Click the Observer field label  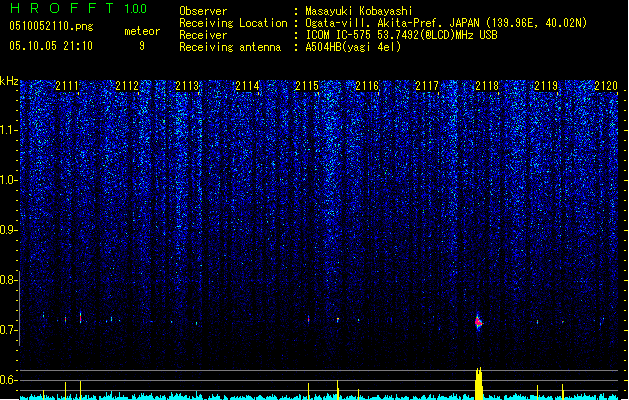coord(203,11)
